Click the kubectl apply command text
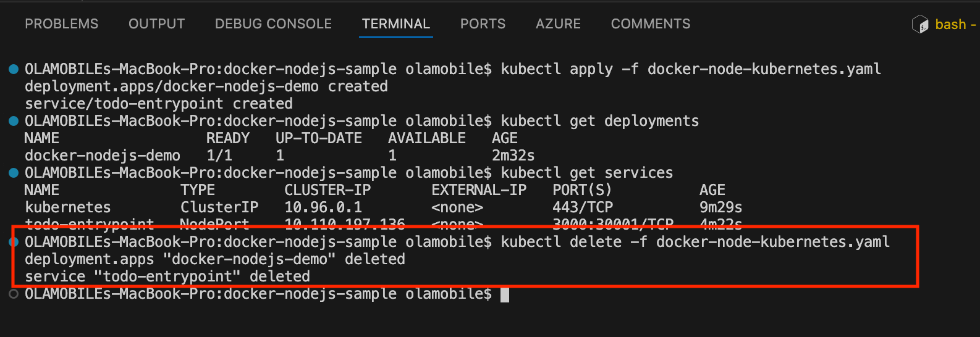The image size is (980, 337). click(x=691, y=69)
